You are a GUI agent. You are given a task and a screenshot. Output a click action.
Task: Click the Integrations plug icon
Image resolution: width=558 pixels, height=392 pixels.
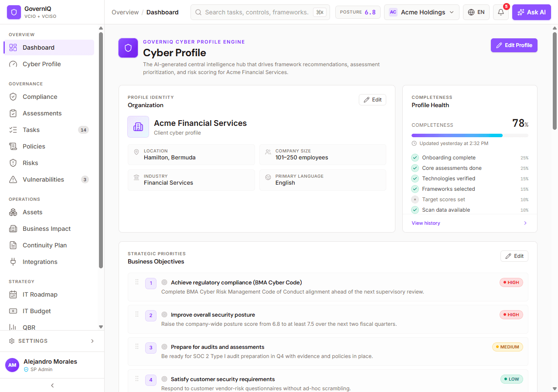pyautogui.click(x=13, y=262)
